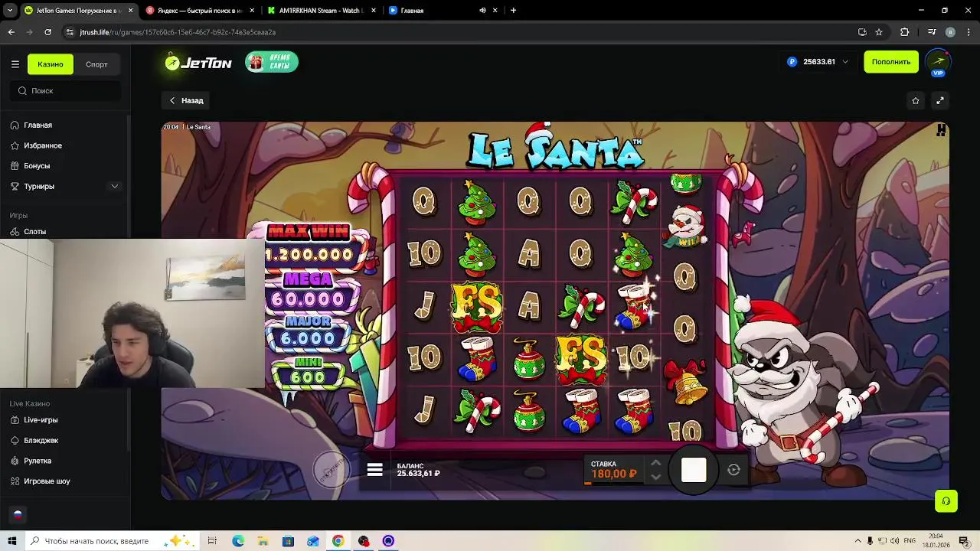Click the Ставка 180,00 ₽ bet display
Image resolution: width=980 pixels, height=551 pixels.
pos(614,469)
